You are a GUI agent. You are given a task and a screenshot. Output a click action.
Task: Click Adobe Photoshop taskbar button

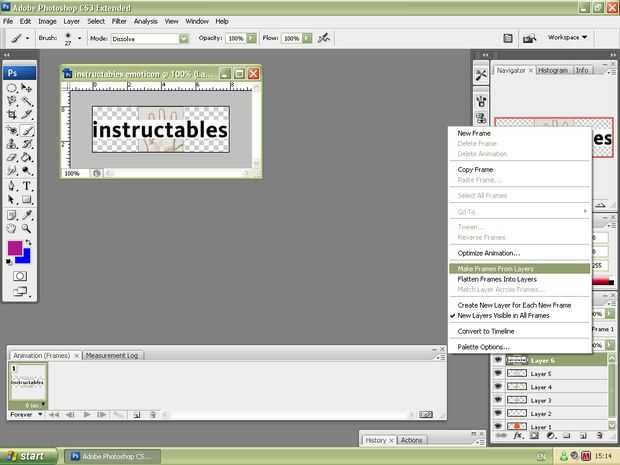coord(112,457)
